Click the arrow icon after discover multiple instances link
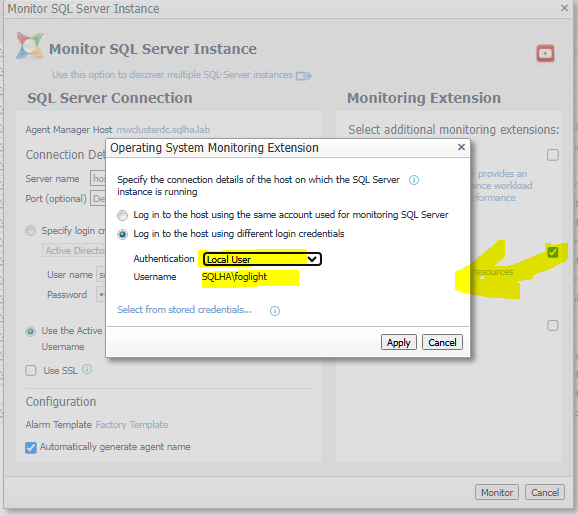Viewport: 578px width, 516px height. [303, 76]
